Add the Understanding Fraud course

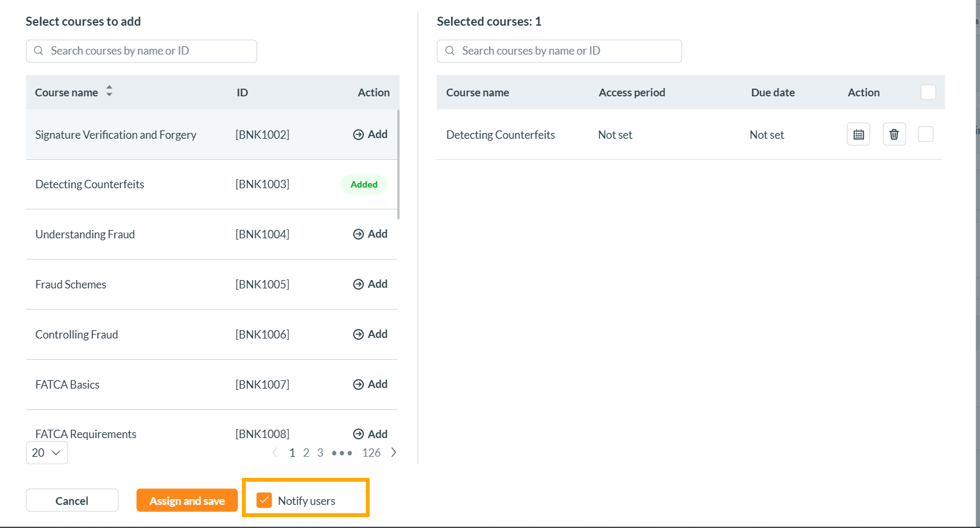(x=370, y=234)
